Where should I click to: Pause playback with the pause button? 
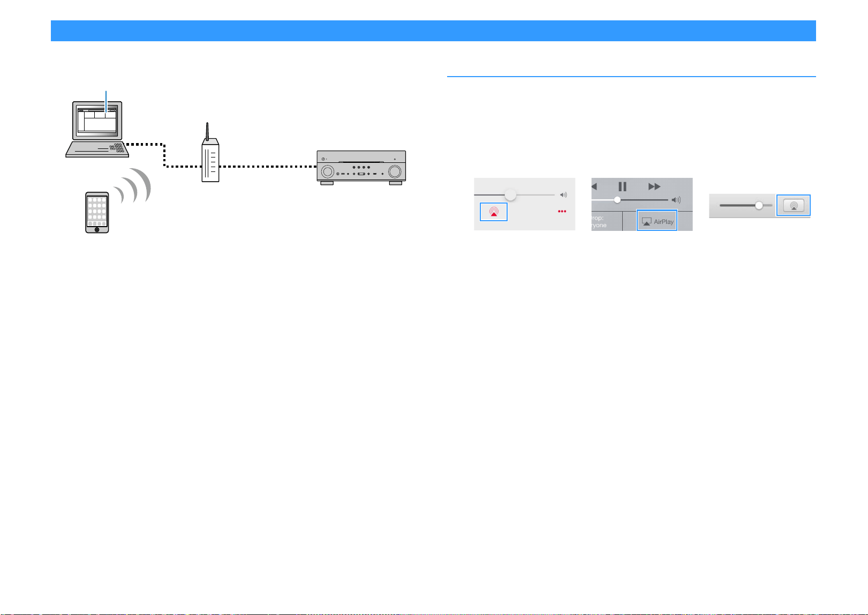coord(622,186)
